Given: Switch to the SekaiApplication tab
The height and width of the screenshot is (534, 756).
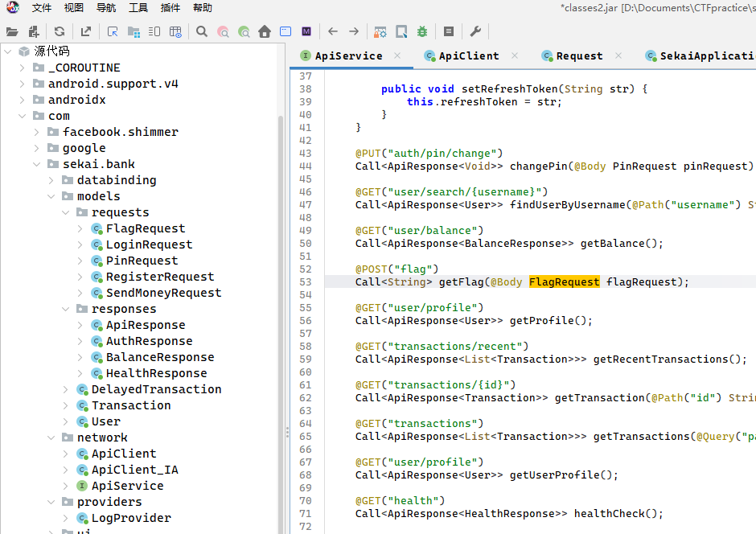Looking at the screenshot, I should point(701,56).
